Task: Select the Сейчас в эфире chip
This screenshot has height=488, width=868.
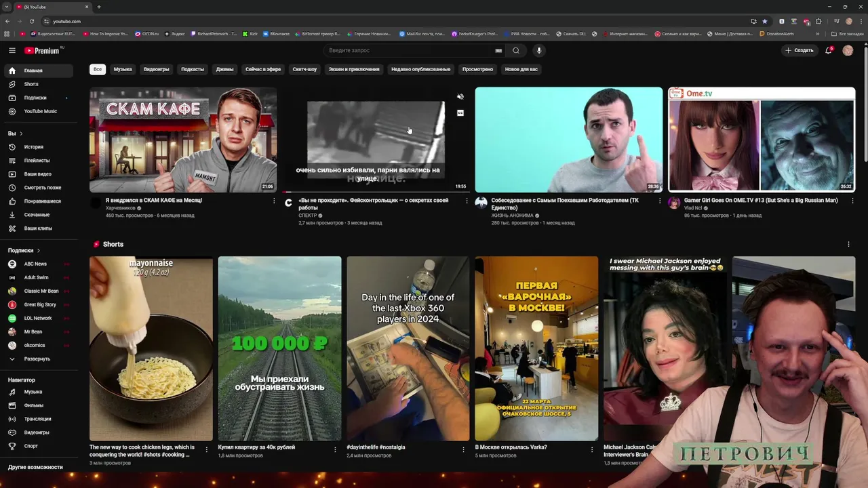Action: (263, 69)
